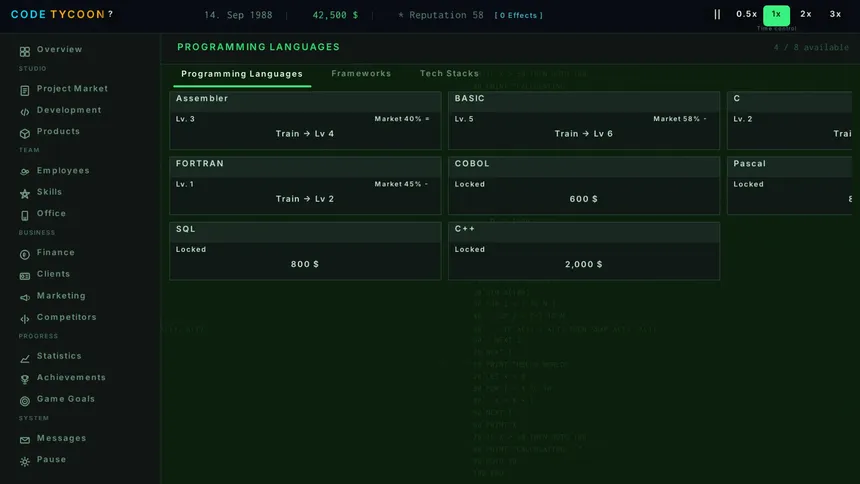This screenshot has height=484, width=860.
Task: Click the Game Goals target icon
Action: (x=25, y=401)
